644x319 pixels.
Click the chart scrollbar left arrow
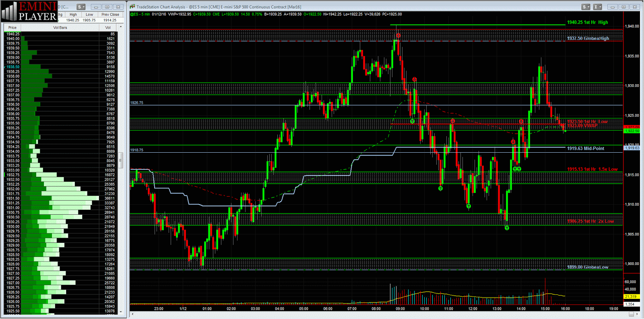point(132,314)
